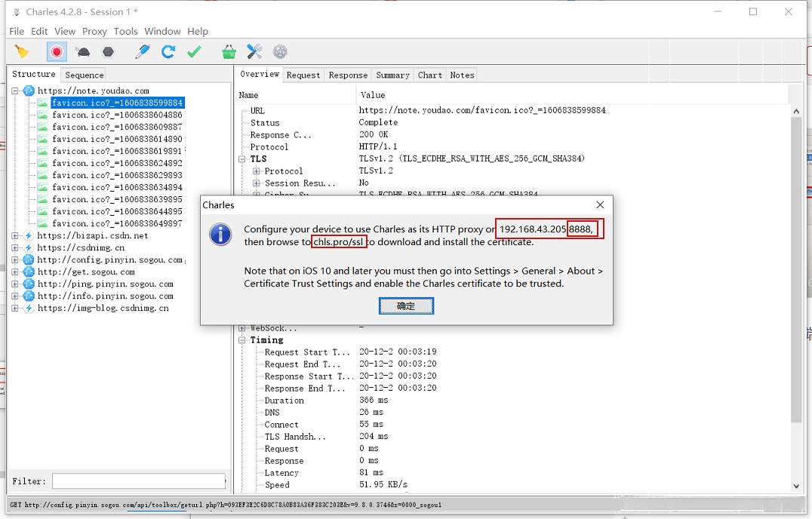Screen dimensions: 812x519
Task: Expand the http://config.pinyin.sogou.com node
Action: pyautogui.click(x=15, y=259)
